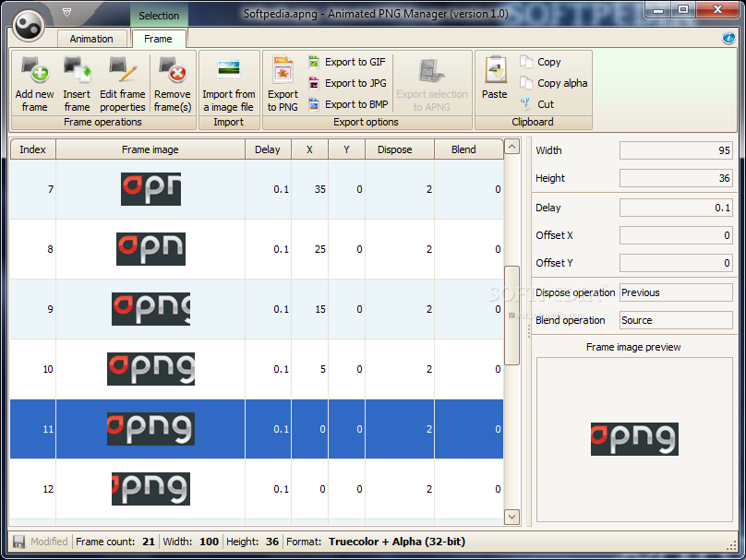
Task: Click the Insert frame icon
Action: [77, 70]
